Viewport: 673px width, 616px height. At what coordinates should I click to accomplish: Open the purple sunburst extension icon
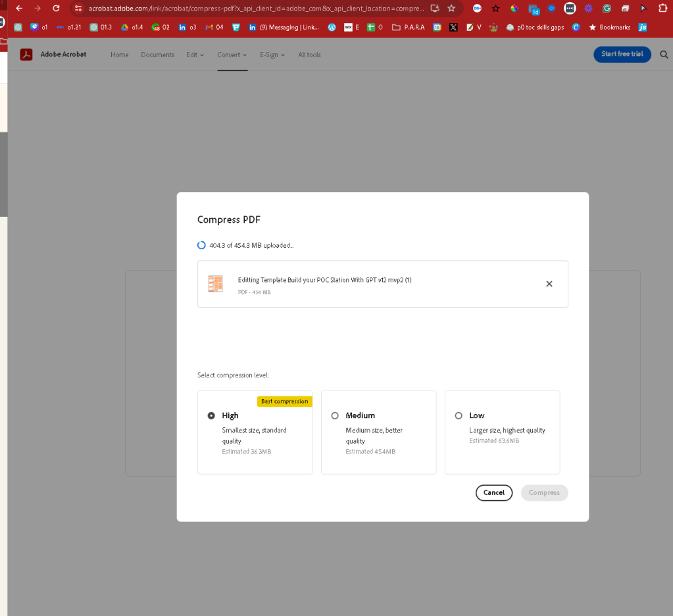(x=588, y=8)
